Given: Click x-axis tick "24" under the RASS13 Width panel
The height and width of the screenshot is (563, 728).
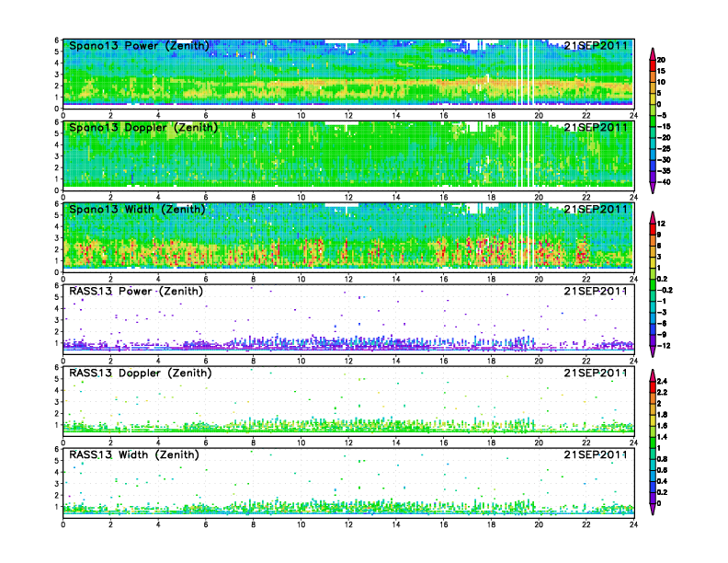Looking at the screenshot, I should pyautogui.click(x=633, y=524).
